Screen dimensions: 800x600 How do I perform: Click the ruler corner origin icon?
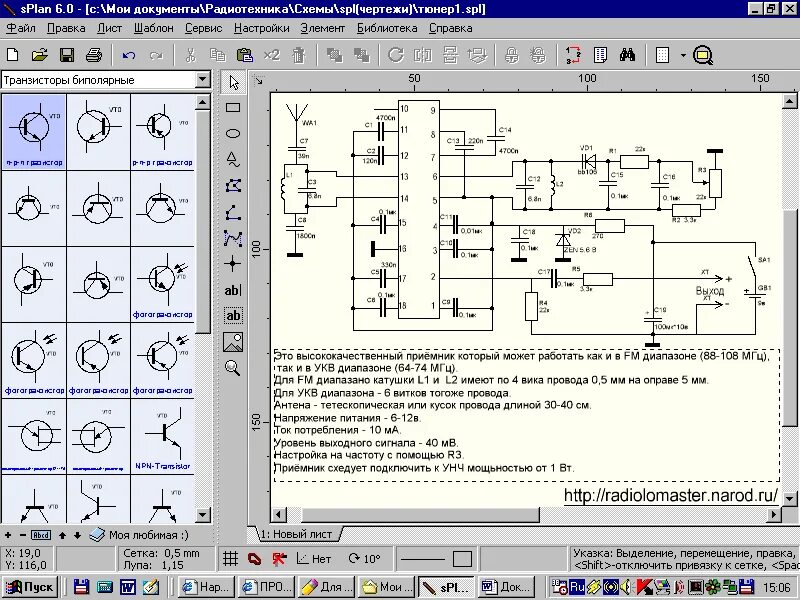[259, 80]
